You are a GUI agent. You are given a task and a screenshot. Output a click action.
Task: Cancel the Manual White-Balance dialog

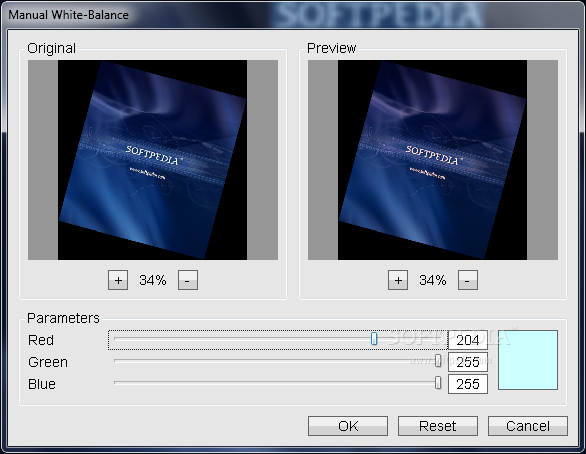(x=528, y=426)
